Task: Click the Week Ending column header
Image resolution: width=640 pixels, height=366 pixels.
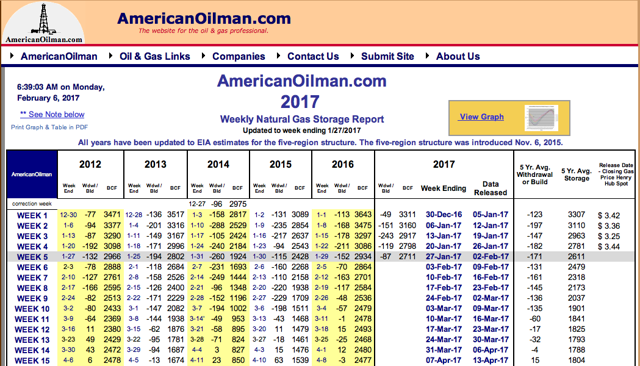Action: click(443, 189)
